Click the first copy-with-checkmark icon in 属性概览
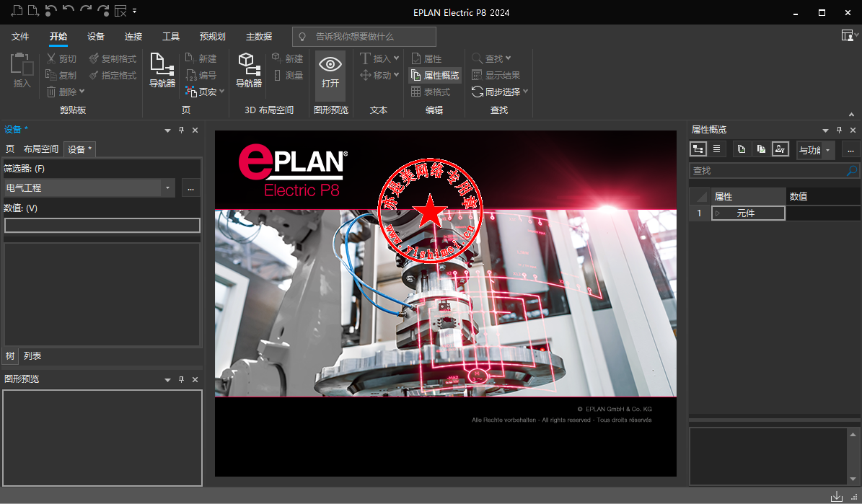The width and height of the screenshot is (862, 504). click(741, 149)
